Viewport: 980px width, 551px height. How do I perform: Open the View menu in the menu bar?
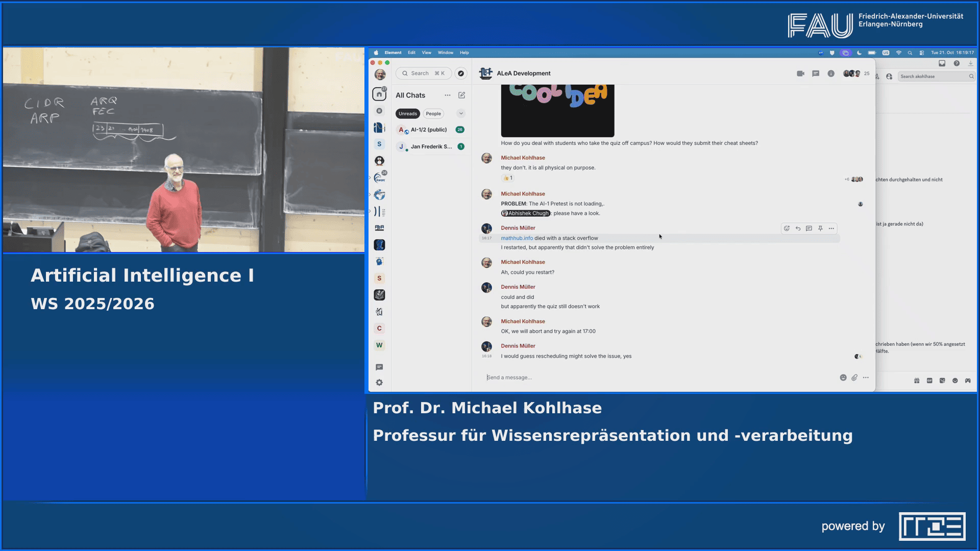[426, 53]
